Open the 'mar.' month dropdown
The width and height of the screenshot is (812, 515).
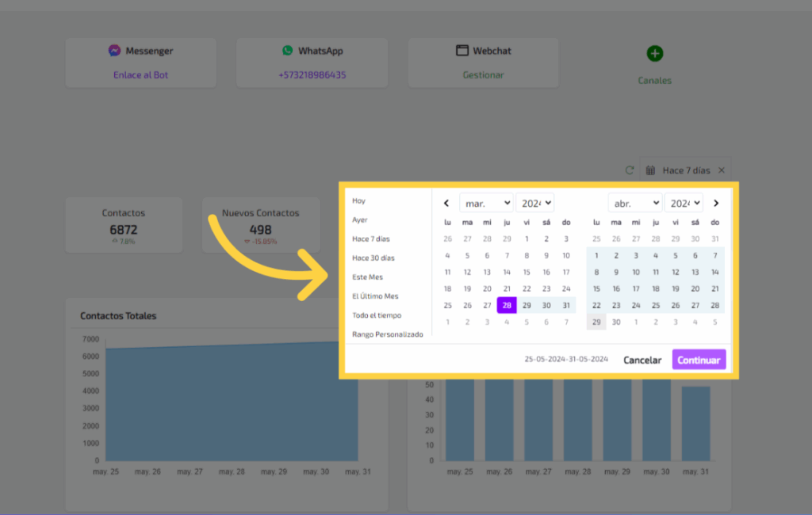[x=486, y=203]
